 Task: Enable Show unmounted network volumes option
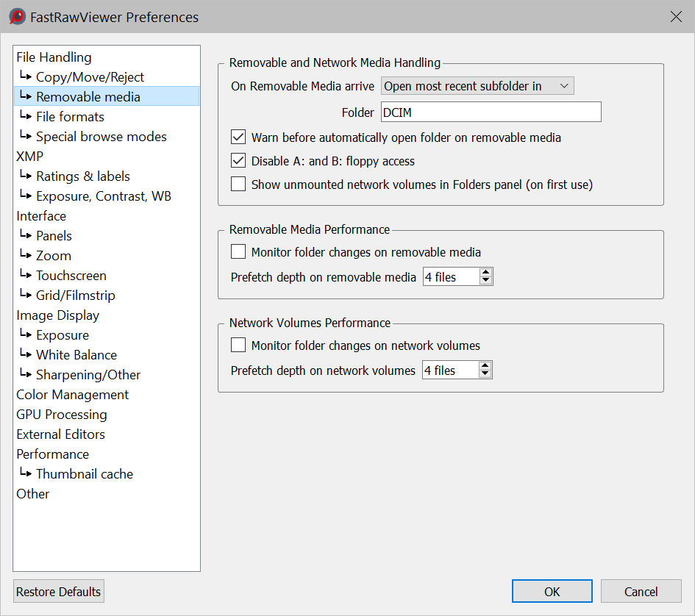(x=238, y=185)
